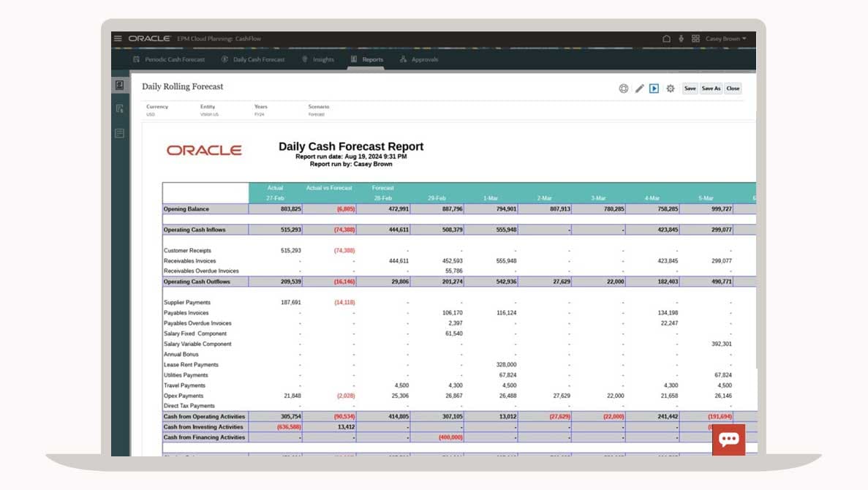Expand the Casey Brown user dropdown

tap(725, 39)
